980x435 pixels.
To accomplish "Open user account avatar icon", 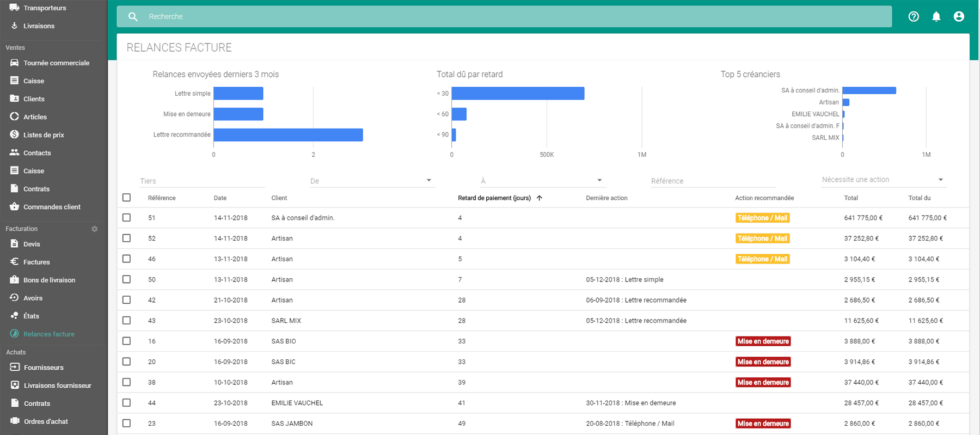I will (959, 16).
